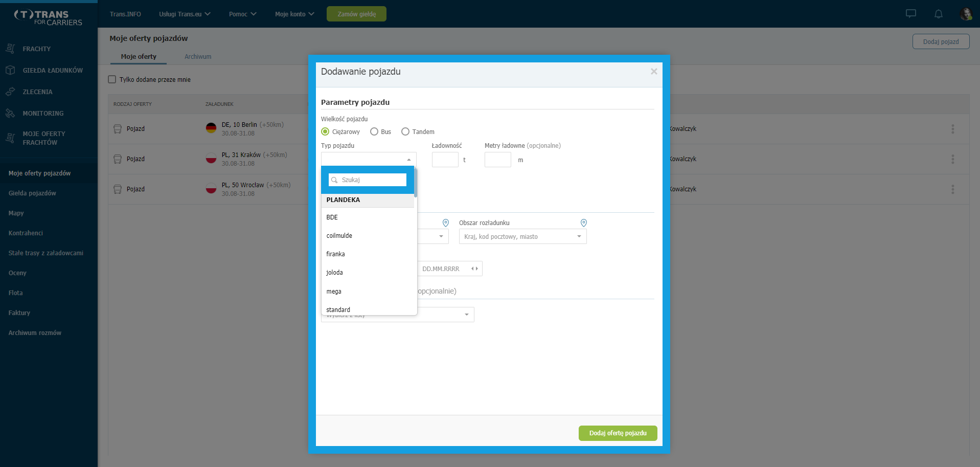Click map pin for loading area
980x467 pixels.
click(x=446, y=223)
